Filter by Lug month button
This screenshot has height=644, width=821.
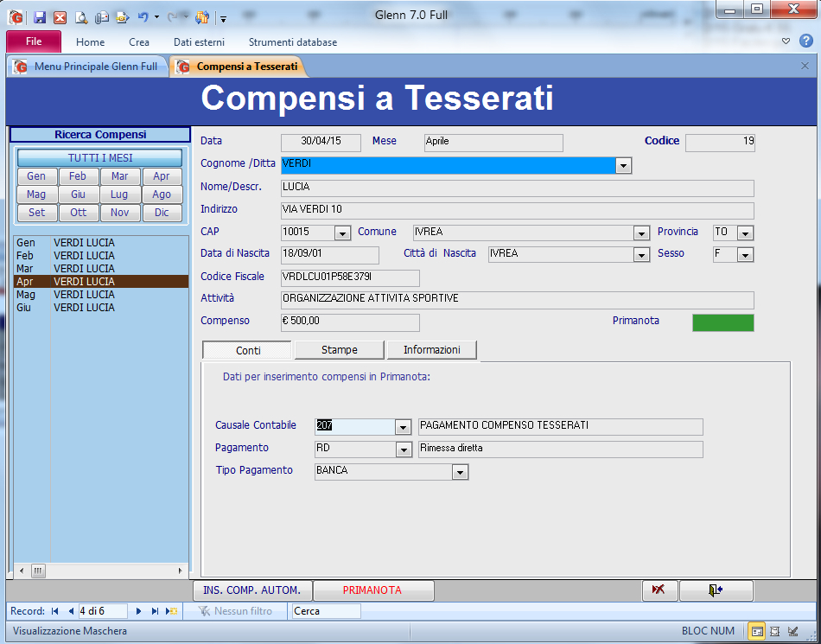[x=120, y=194]
